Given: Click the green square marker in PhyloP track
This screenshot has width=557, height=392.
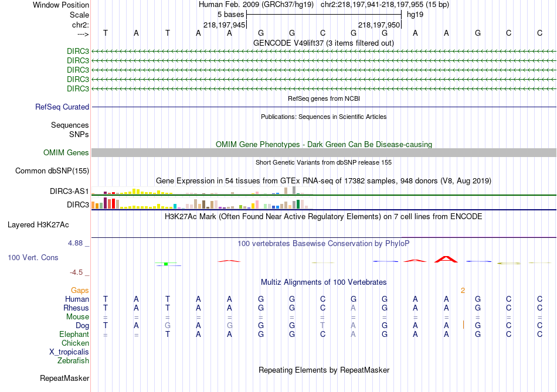Looking at the screenshot, I should coord(166,264).
